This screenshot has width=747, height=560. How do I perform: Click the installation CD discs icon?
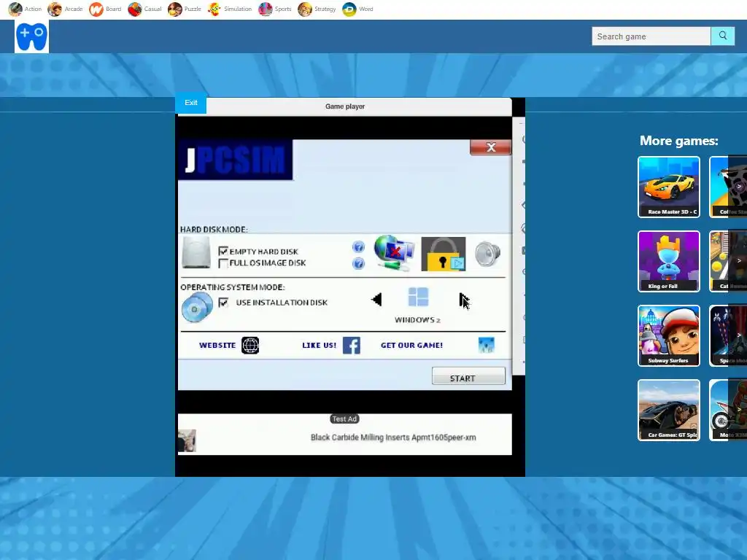pos(197,307)
